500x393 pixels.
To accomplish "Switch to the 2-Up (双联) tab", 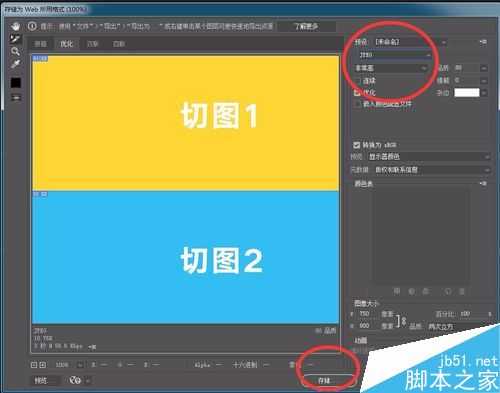I will point(93,44).
